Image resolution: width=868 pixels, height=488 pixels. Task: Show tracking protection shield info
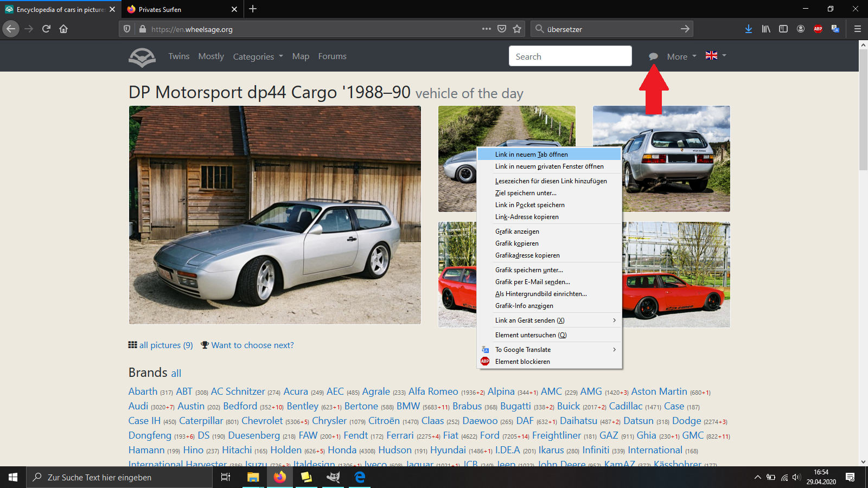[x=127, y=29]
